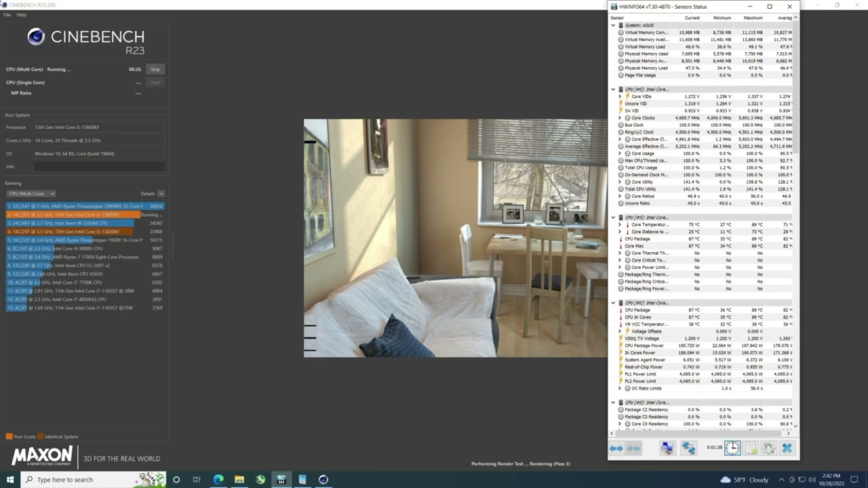Viewport: 868px width, 488px height.
Task: Select the Physical Memory Used row
Action: click(x=701, y=54)
